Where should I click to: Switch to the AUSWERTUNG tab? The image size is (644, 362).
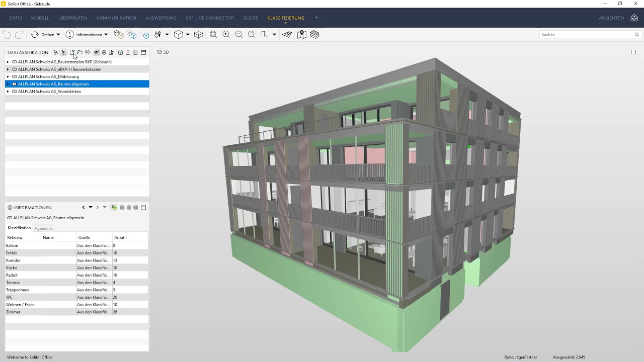pos(161,18)
